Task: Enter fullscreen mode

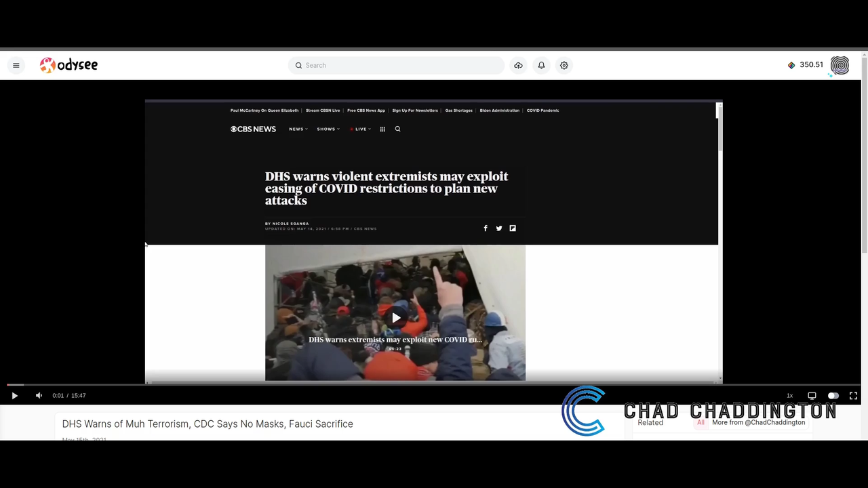Action: point(853,396)
